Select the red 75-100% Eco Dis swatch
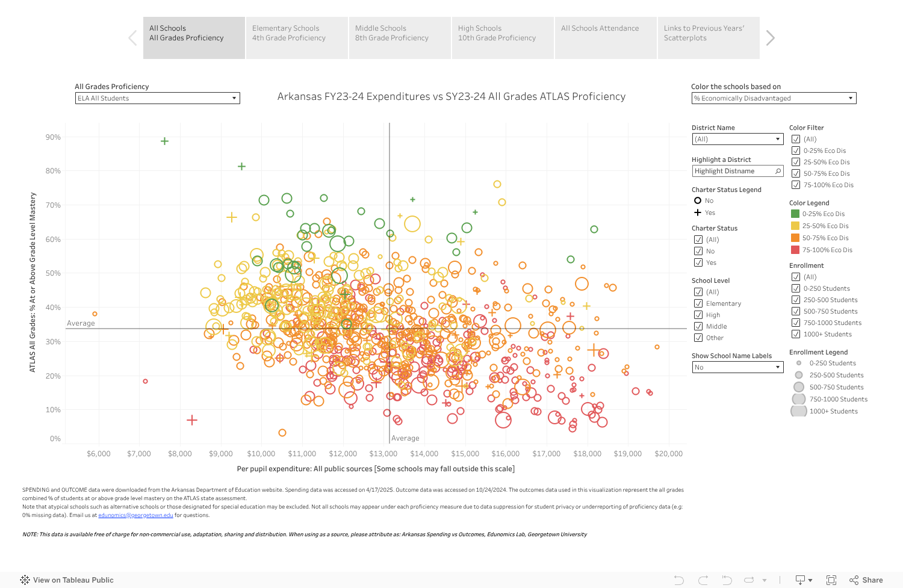The image size is (903, 588). point(795,250)
